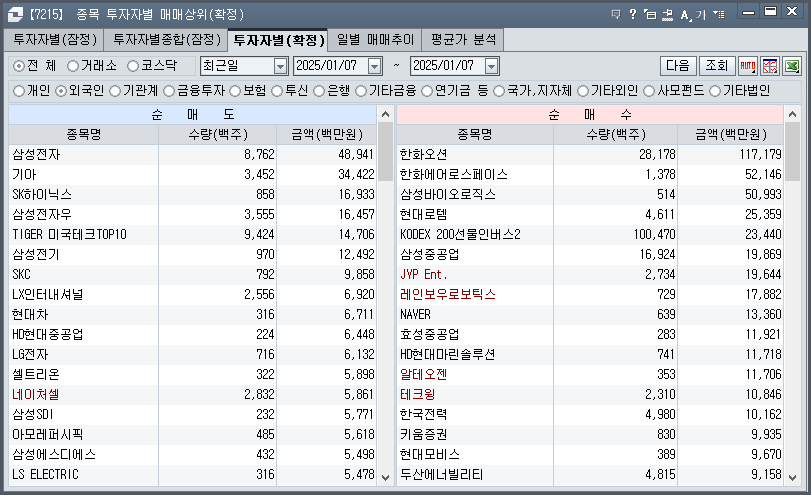Click the 다음 button
This screenshot has height=495, width=811.
pos(678,66)
